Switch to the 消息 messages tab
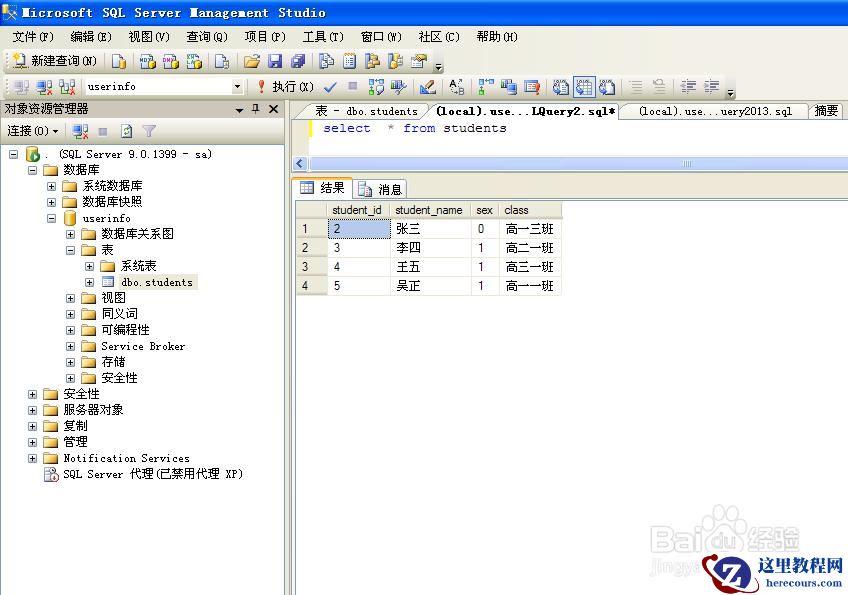This screenshot has height=595, width=848. [381, 189]
